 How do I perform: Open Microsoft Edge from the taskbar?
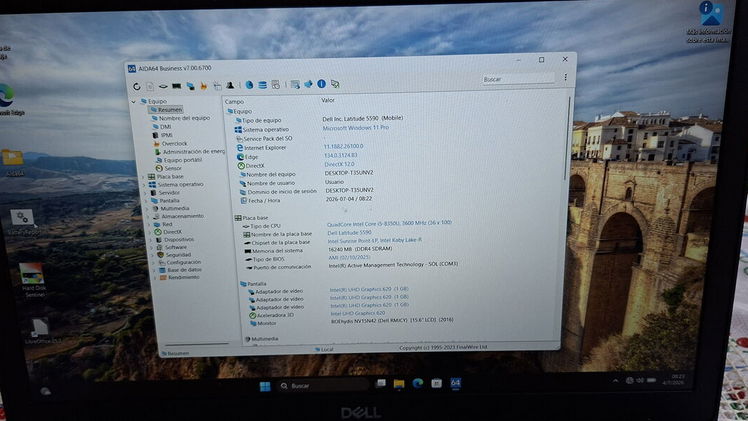coord(418,383)
